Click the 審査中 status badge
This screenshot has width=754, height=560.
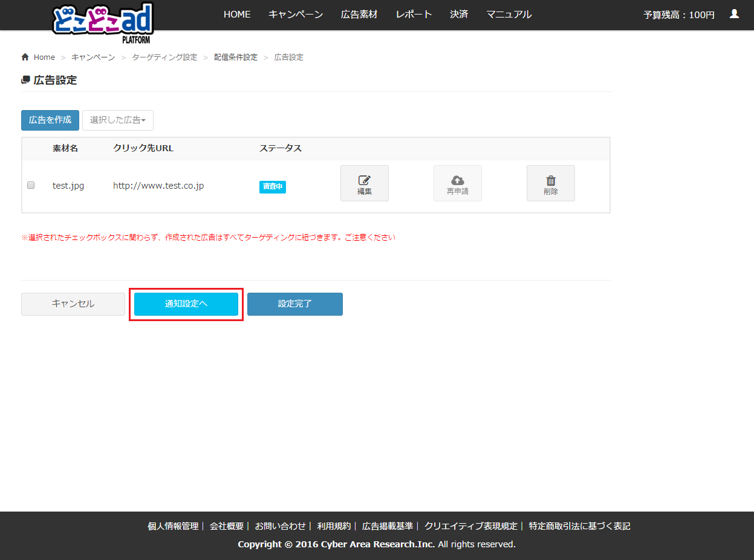tap(273, 187)
